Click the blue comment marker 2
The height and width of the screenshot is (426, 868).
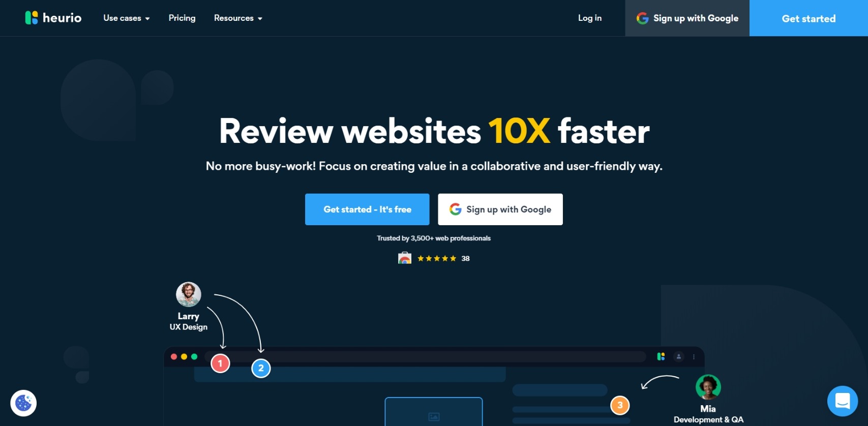261,368
